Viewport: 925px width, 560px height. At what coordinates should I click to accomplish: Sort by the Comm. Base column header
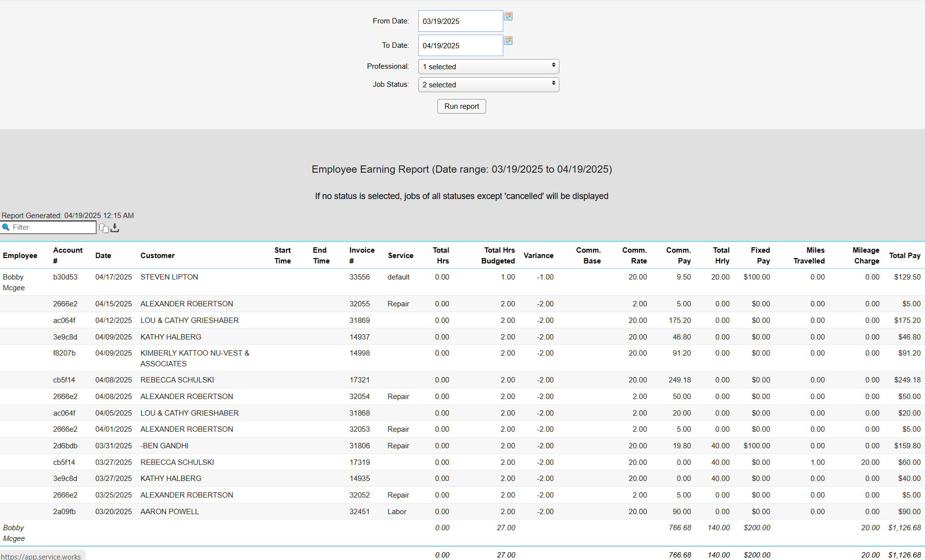[x=588, y=255]
